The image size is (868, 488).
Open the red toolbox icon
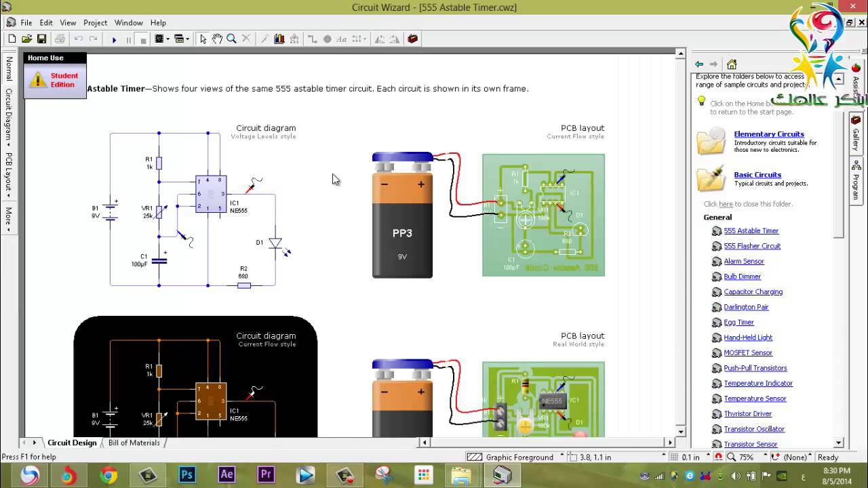coord(412,39)
